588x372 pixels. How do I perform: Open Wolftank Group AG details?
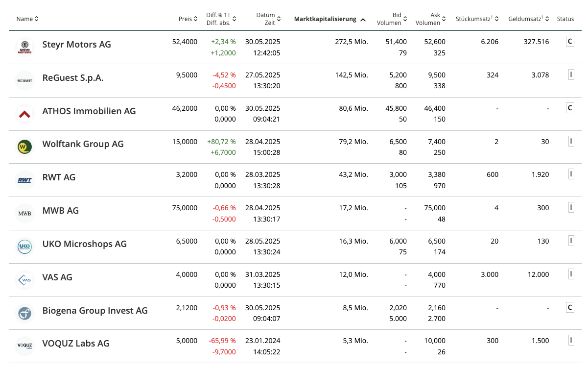83,144
